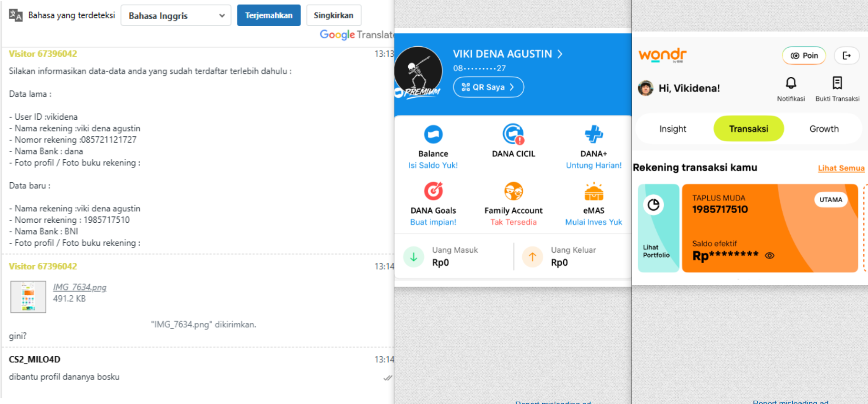Open the IMG_7634.png thumbnail preview
The width and height of the screenshot is (868, 404).
[x=28, y=297]
